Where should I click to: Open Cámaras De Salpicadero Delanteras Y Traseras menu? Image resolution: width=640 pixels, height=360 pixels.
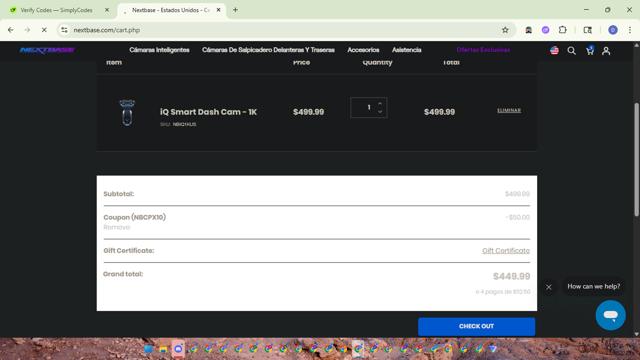(268, 50)
